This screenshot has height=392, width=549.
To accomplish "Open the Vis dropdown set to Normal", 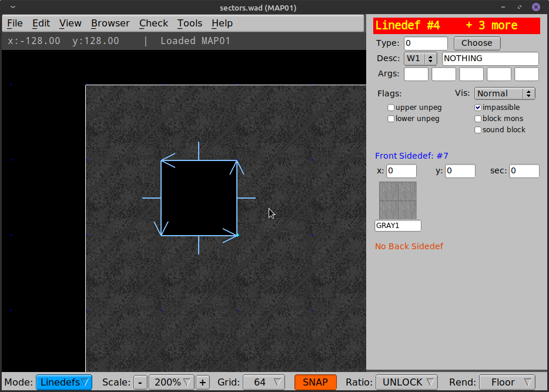I will click(504, 93).
